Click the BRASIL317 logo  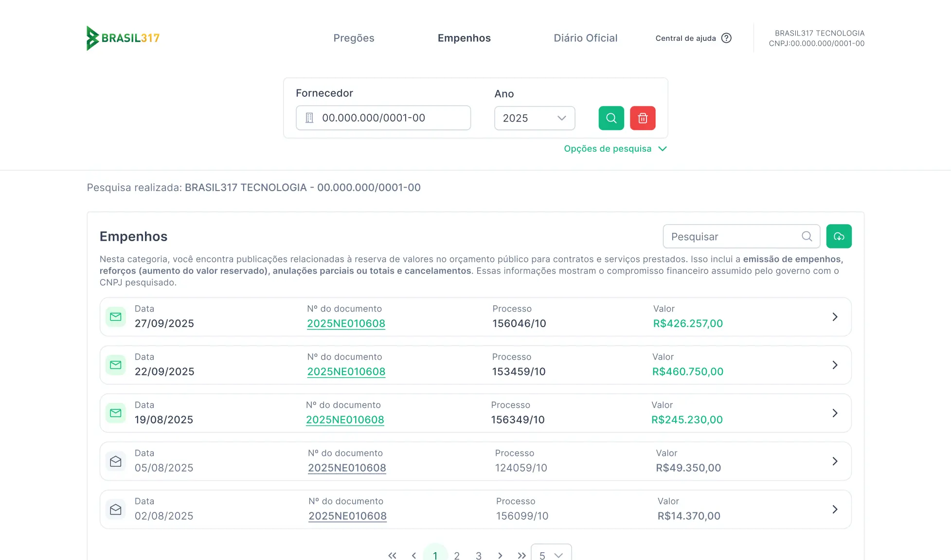[x=123, y=38]
